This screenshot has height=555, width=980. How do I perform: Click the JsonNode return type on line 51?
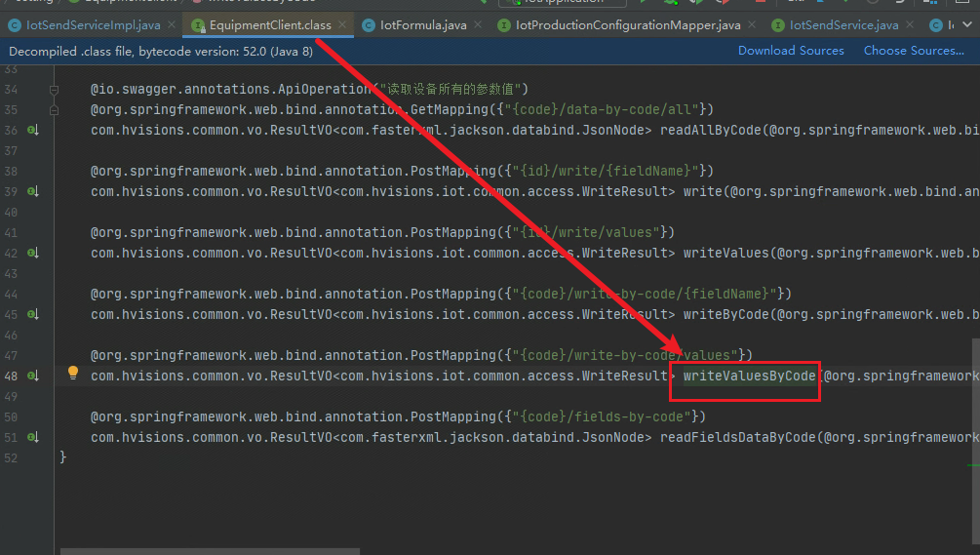click(613, 437)
